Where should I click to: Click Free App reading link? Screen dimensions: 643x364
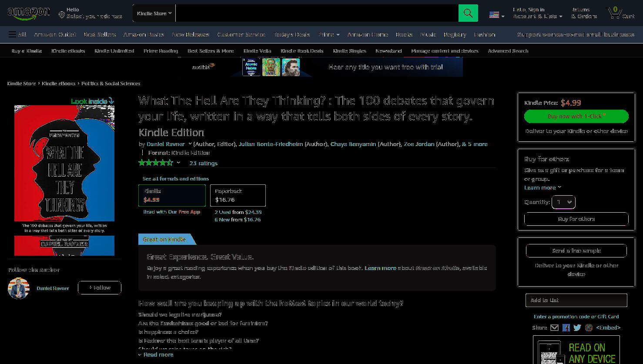[x=189, y=212]
